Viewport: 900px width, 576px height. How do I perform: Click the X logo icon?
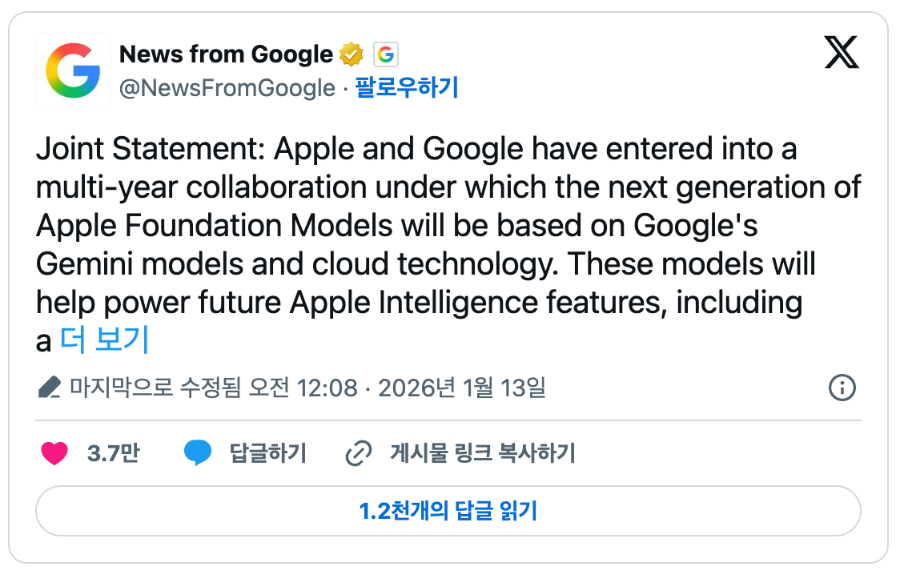click(841, 52)
